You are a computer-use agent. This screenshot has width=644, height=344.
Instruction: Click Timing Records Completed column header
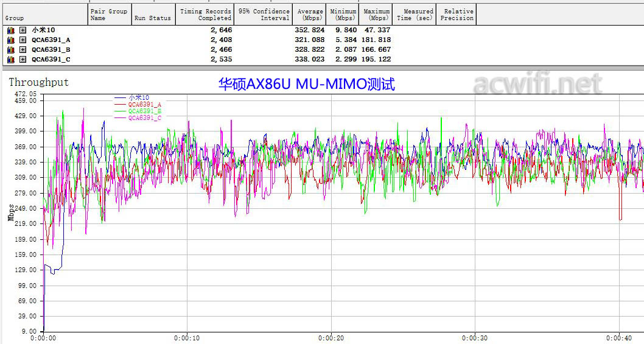coord(205,15)
